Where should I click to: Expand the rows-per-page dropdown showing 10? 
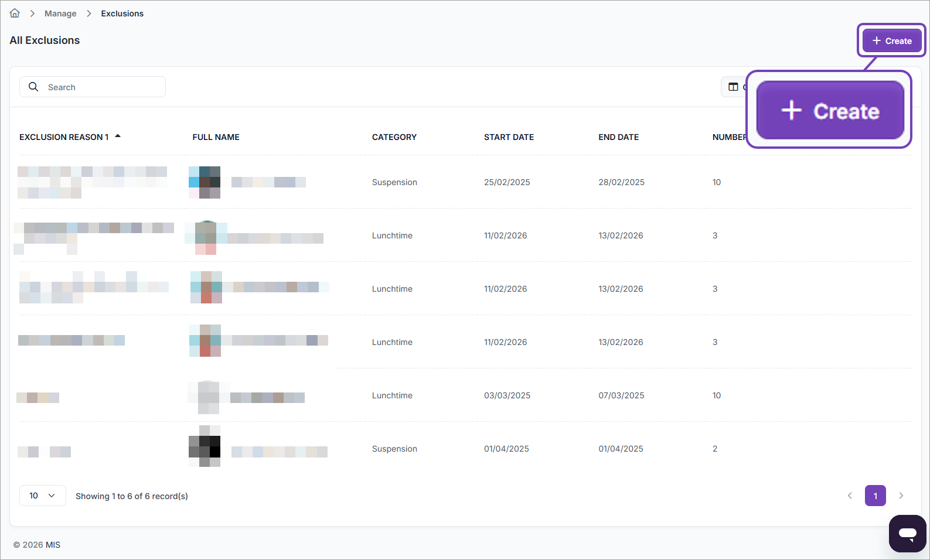pyautogui.click(x=42, y=496)
